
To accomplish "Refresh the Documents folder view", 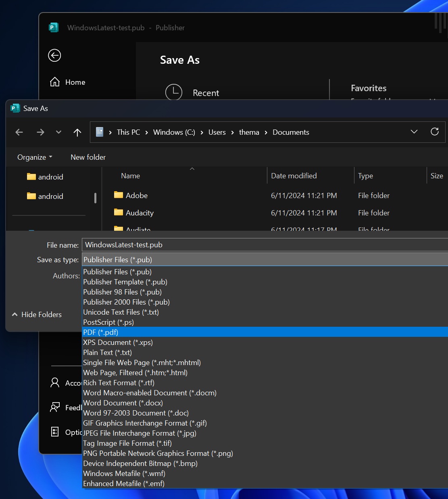I will 435,132.
